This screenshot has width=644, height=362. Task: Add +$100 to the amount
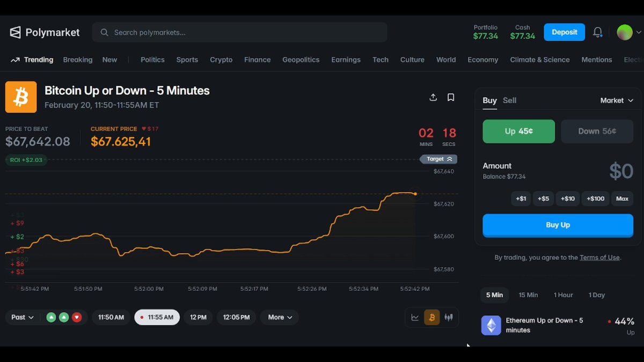[596, 198]
